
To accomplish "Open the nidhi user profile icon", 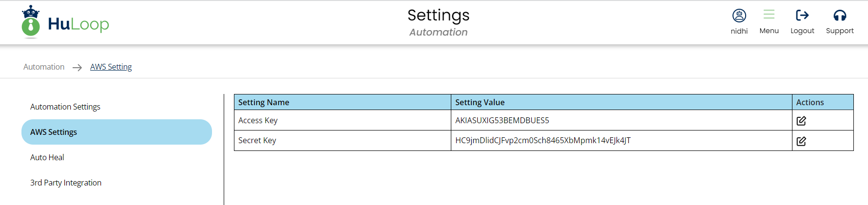I will coord(739,16).
